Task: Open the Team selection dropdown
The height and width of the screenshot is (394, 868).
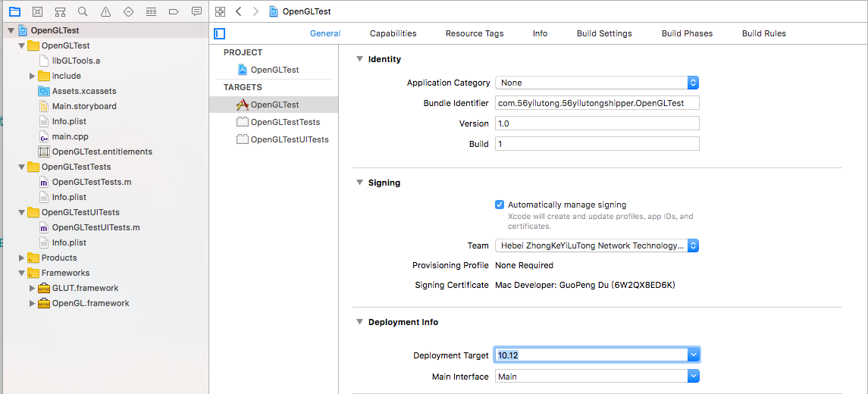Action: pyautogui.click(x=597, y=245)
